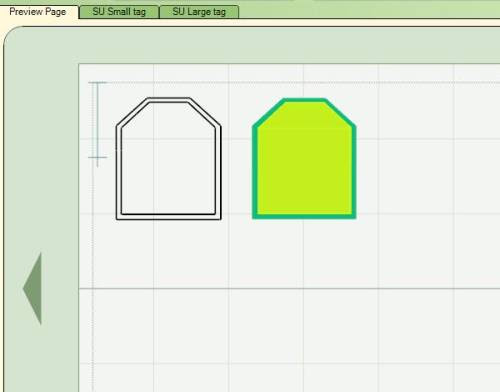Click the empty grid cell right of green tag
This screenshot has width=500, height=392.
click(416, 176)
